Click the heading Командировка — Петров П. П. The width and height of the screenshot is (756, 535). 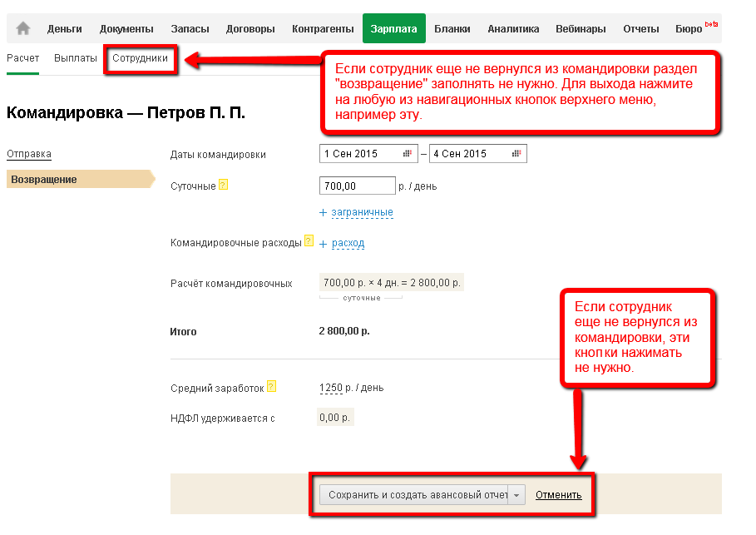tap(126, 113)
